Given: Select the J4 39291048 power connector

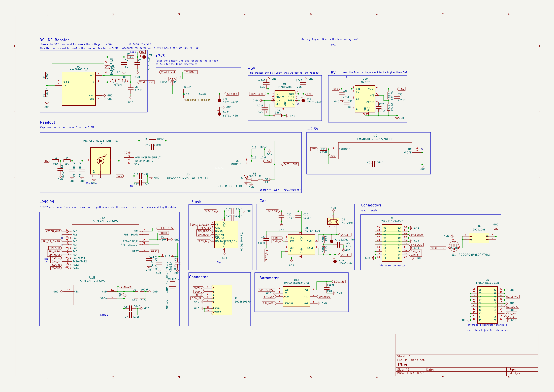Looking at the screenshot, I should (479, 238).
